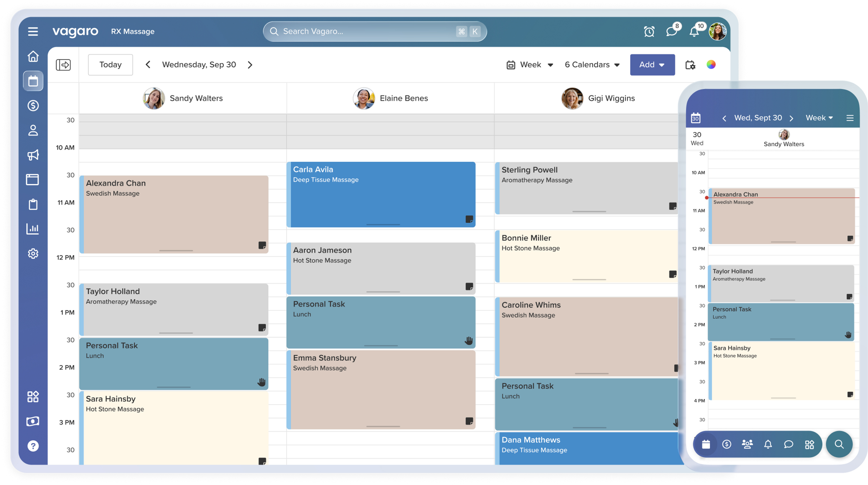
Task: Open Sara Hainsby appointment on mobile
Action: [782, 371]
